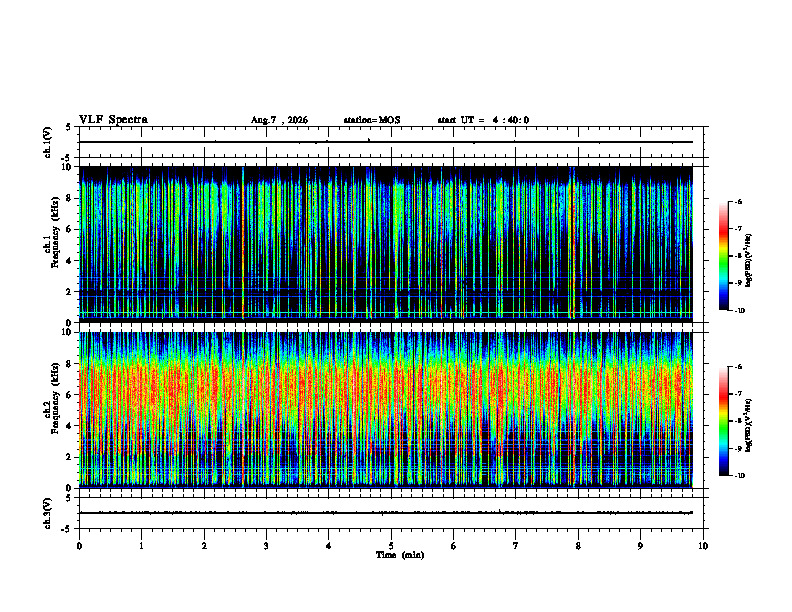Click the station=MOS label
The width and height of the screenshot is (792, 612).
(x=372, y=120)
